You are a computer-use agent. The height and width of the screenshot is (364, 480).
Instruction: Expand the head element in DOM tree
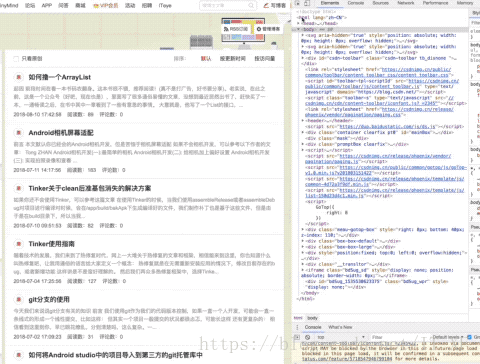[299, 23]
